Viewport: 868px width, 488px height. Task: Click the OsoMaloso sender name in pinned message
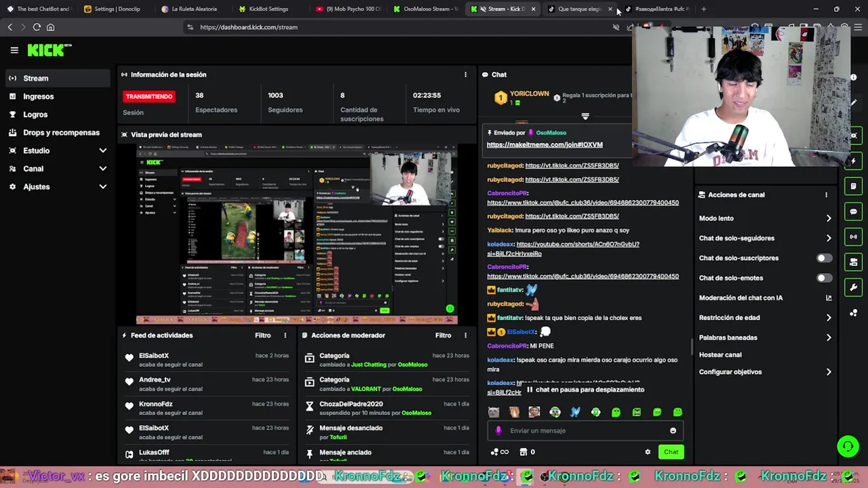coord(551,133)
